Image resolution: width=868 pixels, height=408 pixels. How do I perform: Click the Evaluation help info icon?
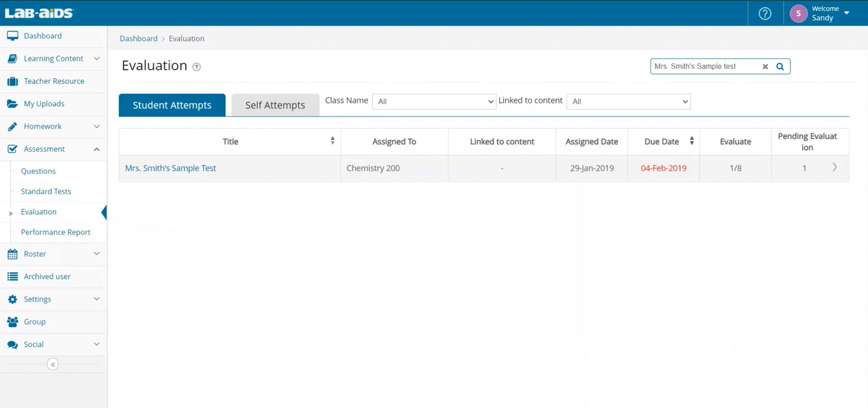coord(196,67)
